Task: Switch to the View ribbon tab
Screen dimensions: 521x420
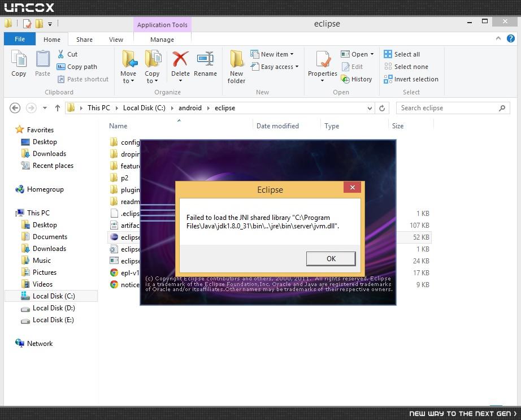Action: click(x=116, y=40)
